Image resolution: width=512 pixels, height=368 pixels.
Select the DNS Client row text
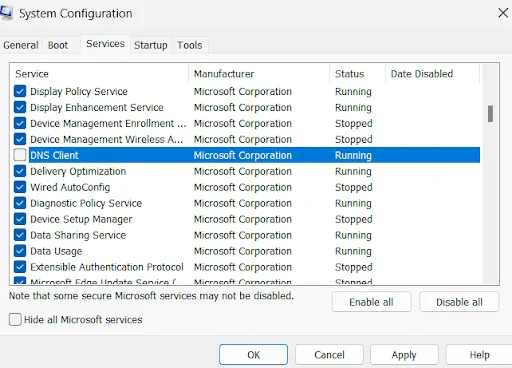point(54,155)
